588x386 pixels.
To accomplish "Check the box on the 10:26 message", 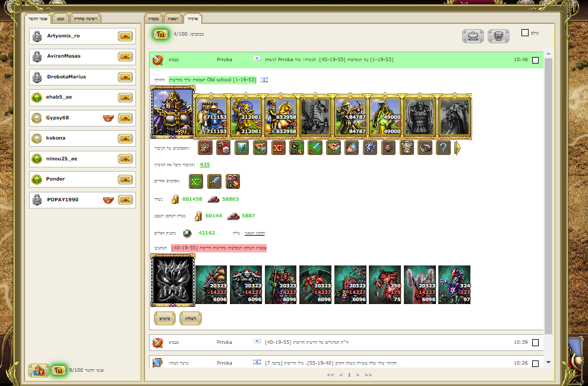I will click(536, 363).
